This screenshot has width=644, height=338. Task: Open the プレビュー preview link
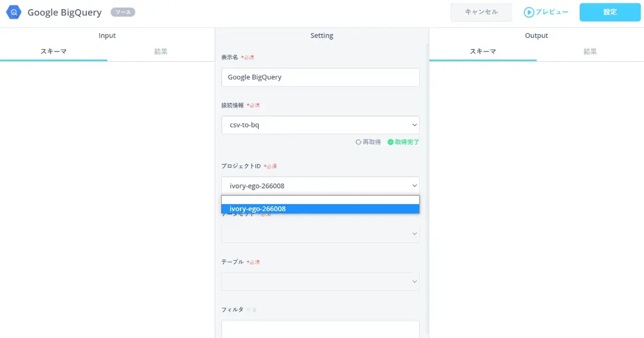pyautogui.click(x=546, y=12)
